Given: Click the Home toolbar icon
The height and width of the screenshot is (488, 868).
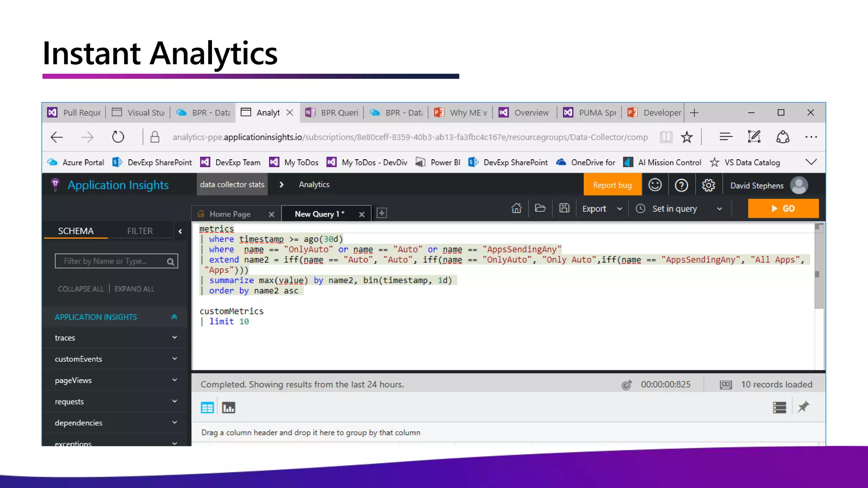Looking at the screenshot, I should point(516,208).
